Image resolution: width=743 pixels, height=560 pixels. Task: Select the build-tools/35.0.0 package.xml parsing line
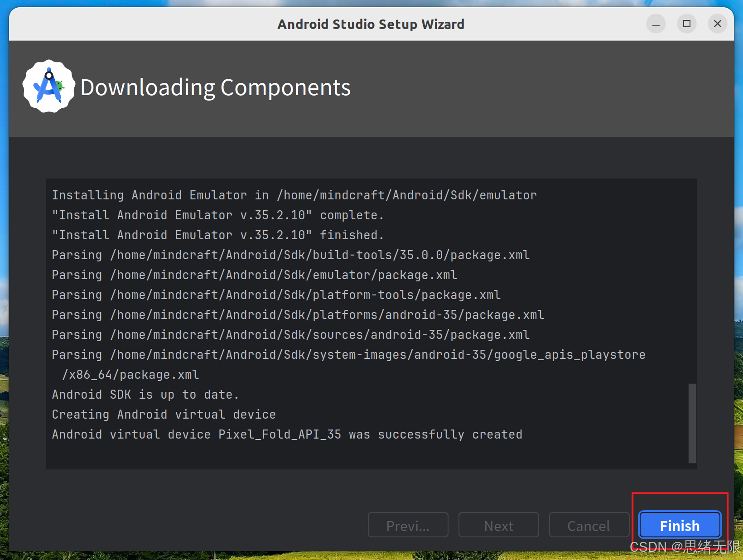tap(290, 255)
